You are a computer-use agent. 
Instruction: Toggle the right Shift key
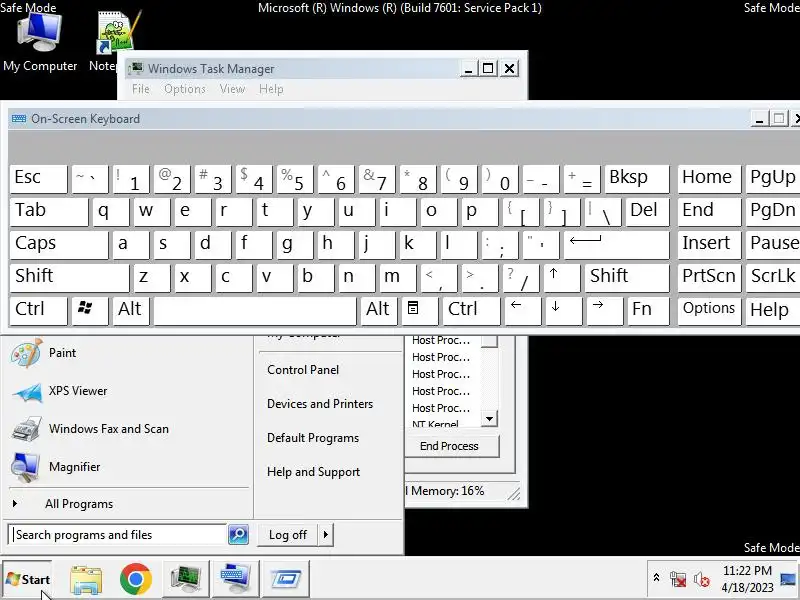[627, 278]
